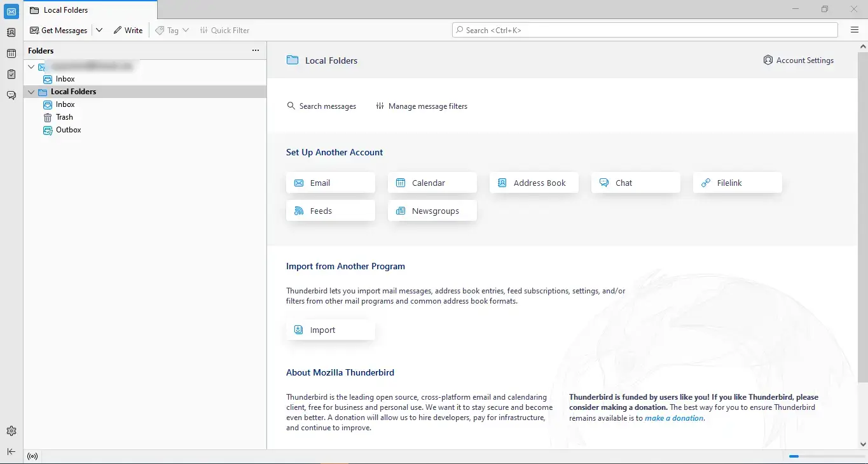868x464 pixels.
Task: Collapse the email account tree
Action: coord(31,66)
